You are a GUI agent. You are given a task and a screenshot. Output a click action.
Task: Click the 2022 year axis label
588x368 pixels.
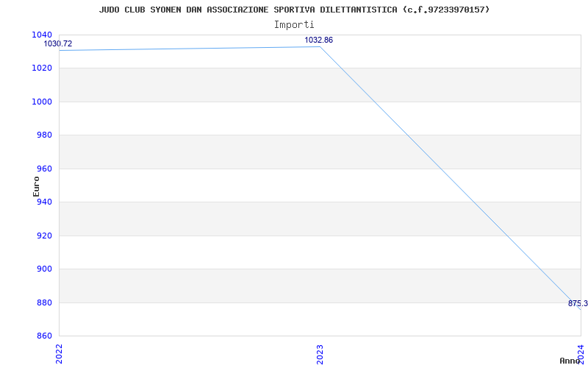pos(60,353)
